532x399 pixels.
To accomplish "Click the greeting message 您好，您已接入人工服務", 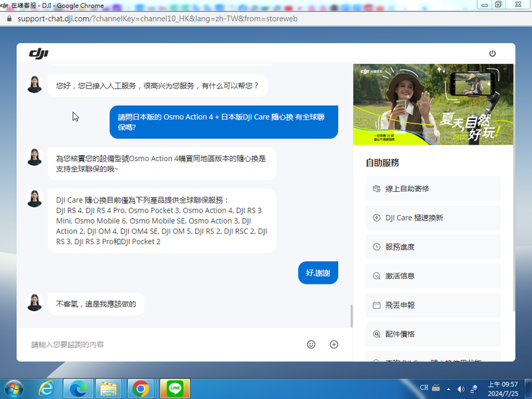I will point(158,85).
